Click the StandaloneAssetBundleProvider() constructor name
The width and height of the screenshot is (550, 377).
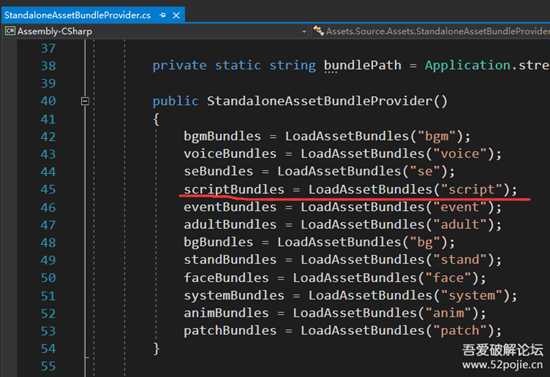pos(327,101)
